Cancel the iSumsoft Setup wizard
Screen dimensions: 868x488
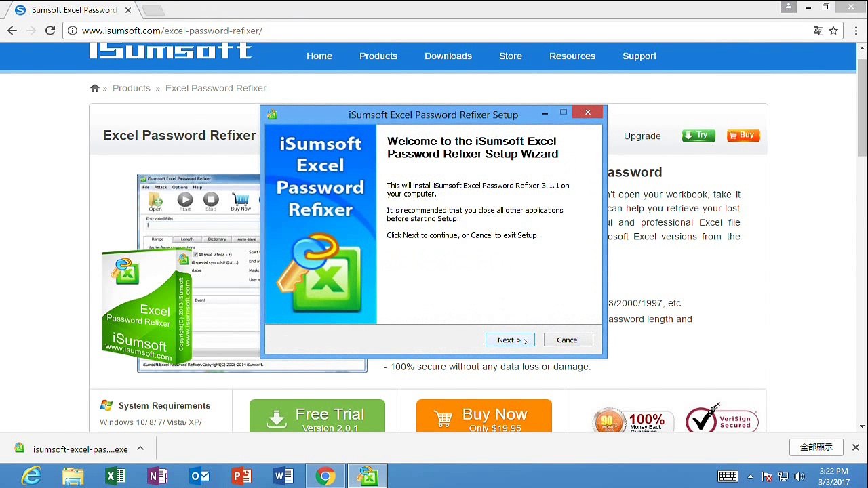(568, 340)
